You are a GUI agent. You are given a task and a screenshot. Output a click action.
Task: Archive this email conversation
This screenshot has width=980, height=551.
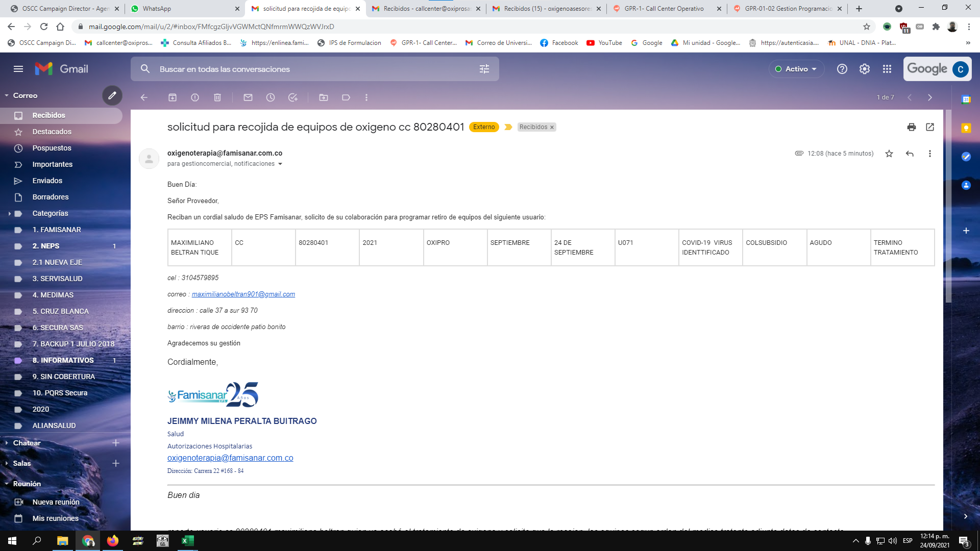tap(173, 97)
